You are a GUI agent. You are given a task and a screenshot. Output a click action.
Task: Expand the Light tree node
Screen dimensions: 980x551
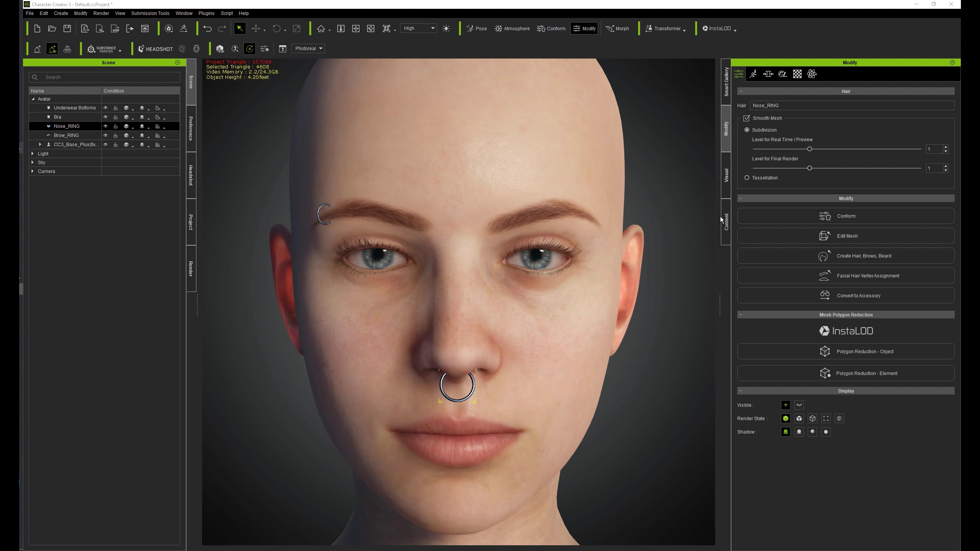33,153
